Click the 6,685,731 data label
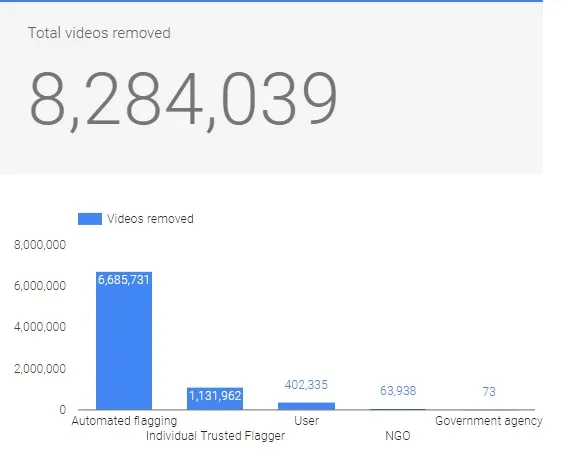The height and width of the screenshot is (449, 563). pos(124,280)
